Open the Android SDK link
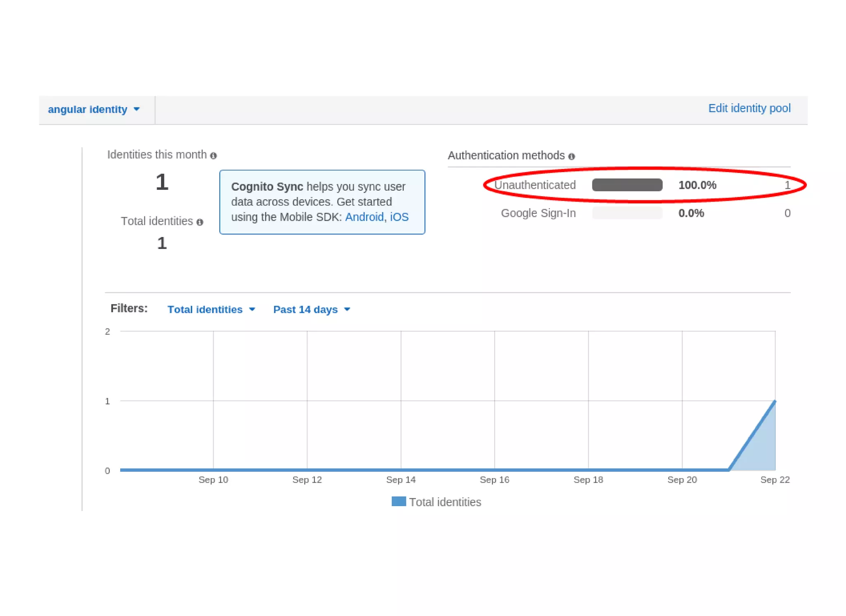 [364, 217]
